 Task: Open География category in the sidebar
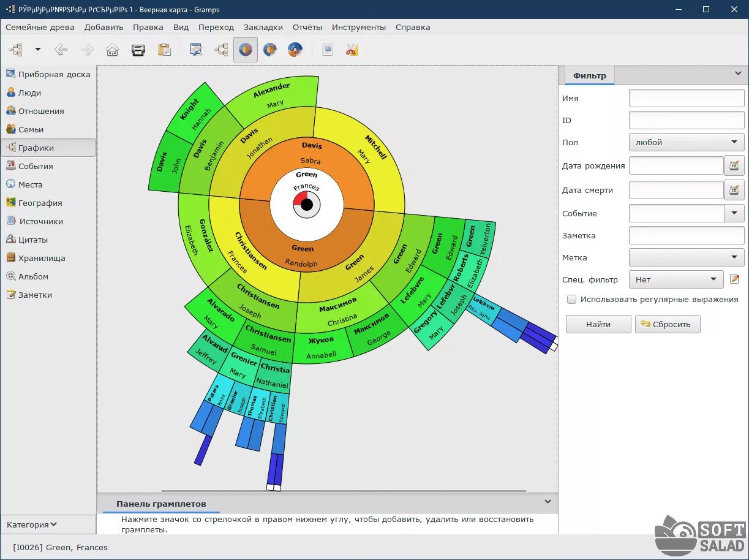click(x=48, y=203)
